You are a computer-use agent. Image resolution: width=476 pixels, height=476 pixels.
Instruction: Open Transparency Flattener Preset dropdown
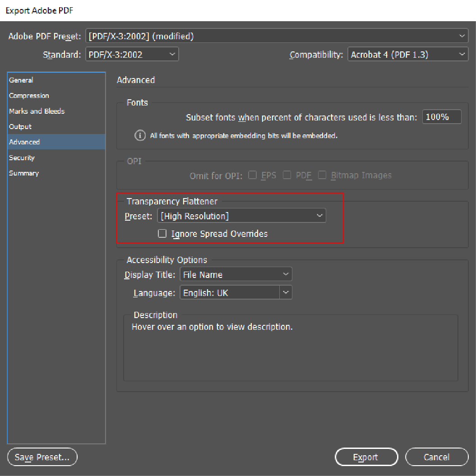(241, 216)
